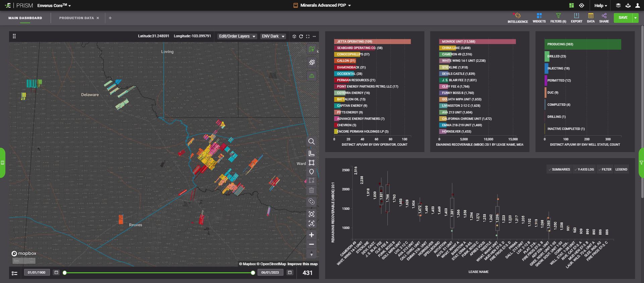Image resolution: width=644 pixels, height=283 pixels.
Task: Zoom out on the map with minus
Action: pyautogui.click(x=312, y=244)
